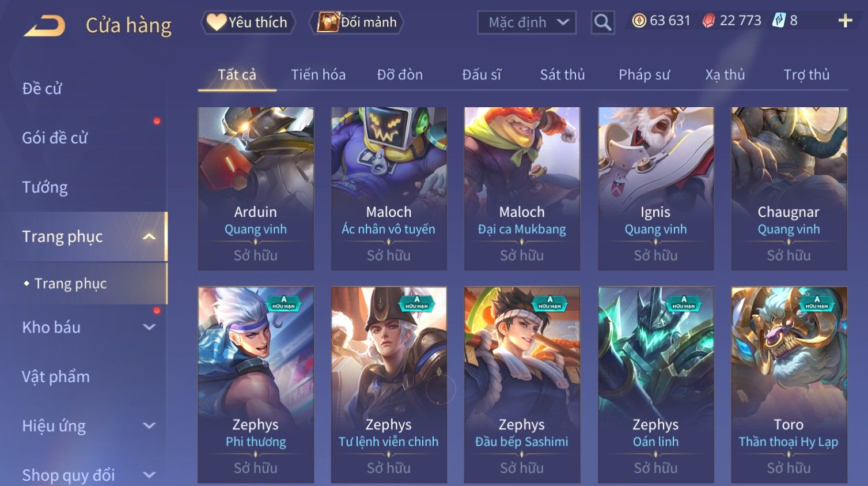Tap the red ruby currency icon
The width and height of the screenshot is (868, 486).
[x=708, y=21]
